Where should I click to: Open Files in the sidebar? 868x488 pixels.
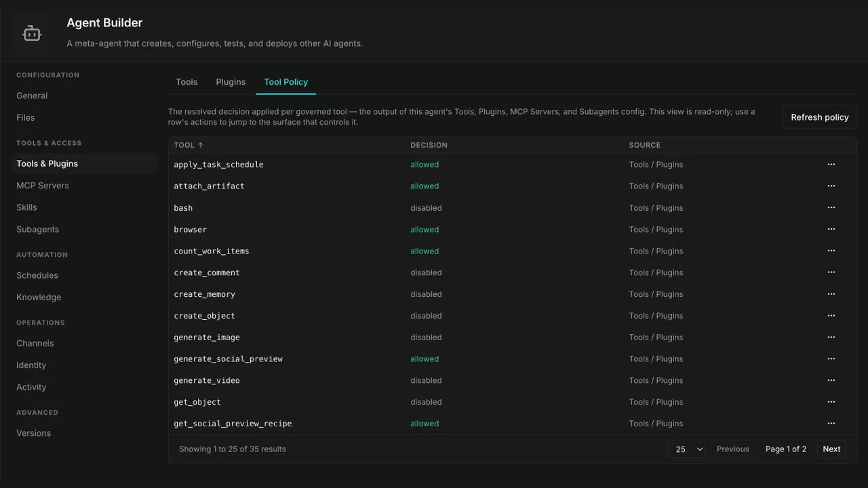point(25,117)
